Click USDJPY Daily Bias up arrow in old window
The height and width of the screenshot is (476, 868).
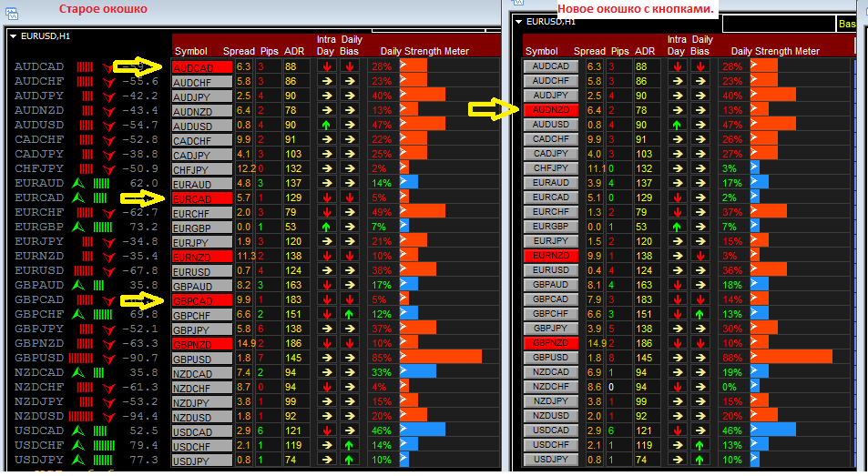click(x=350, y=460)
